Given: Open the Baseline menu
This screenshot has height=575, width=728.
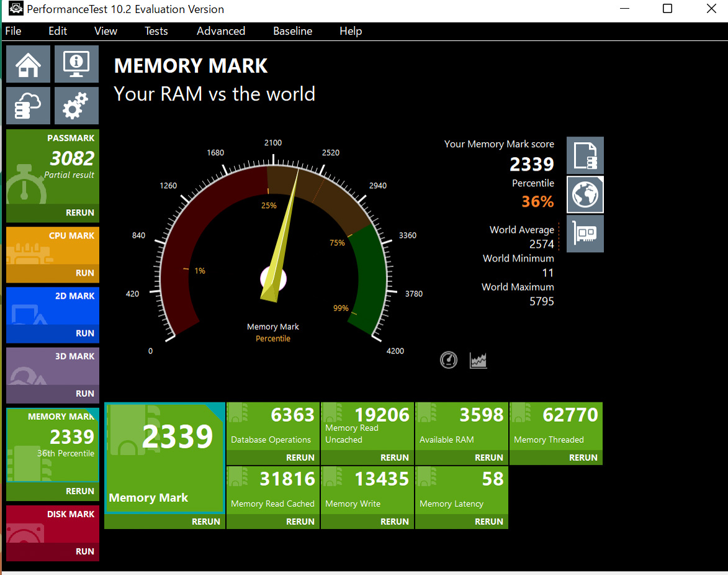Looking at the screenshot, I should pyautogui.click(x=292, y=31).
